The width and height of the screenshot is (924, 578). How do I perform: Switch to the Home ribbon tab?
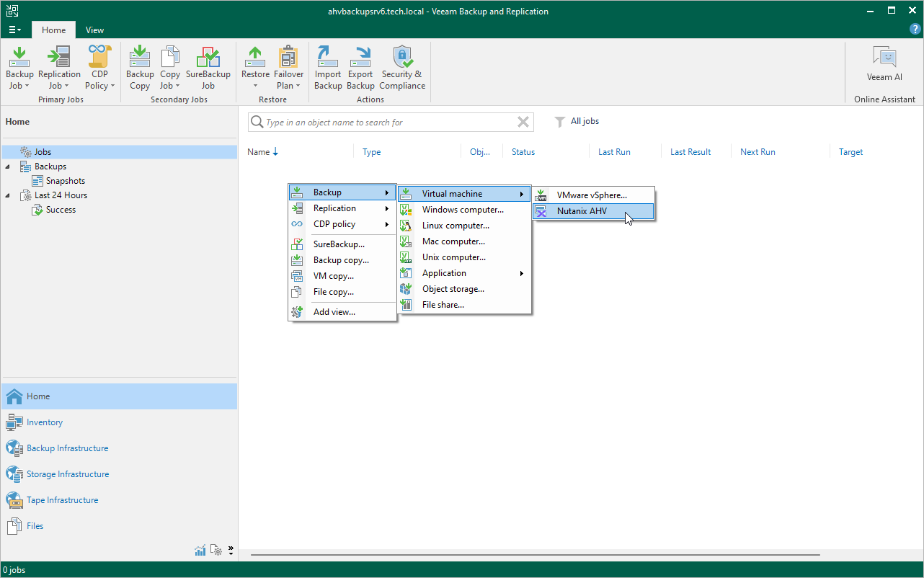pyautogui.click(x=53, y=30)
